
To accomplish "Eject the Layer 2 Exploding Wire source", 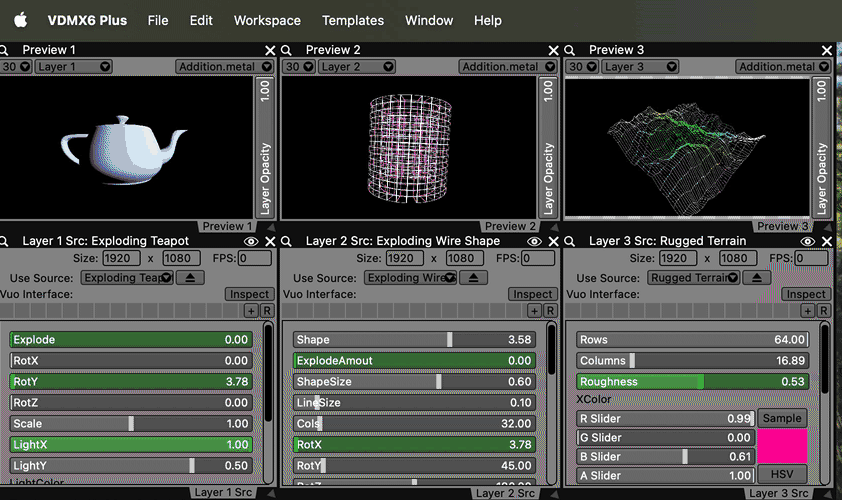I will (474, 277).
